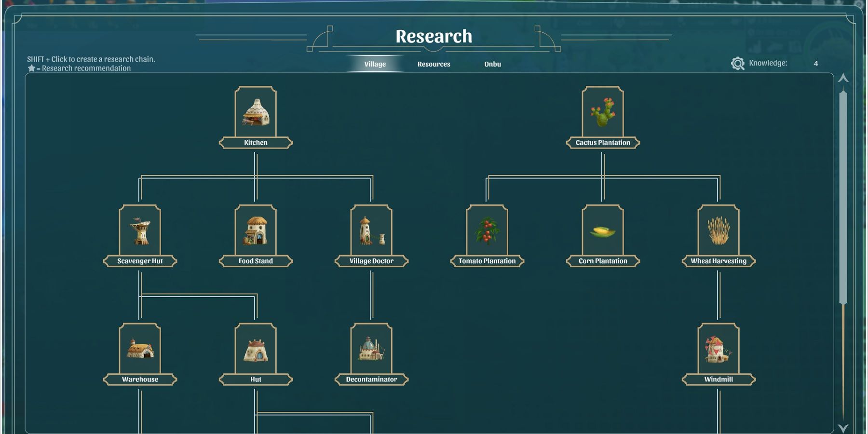The image size is (868, 434).
Task: Select the Village tab
Action: click(375, 64)
